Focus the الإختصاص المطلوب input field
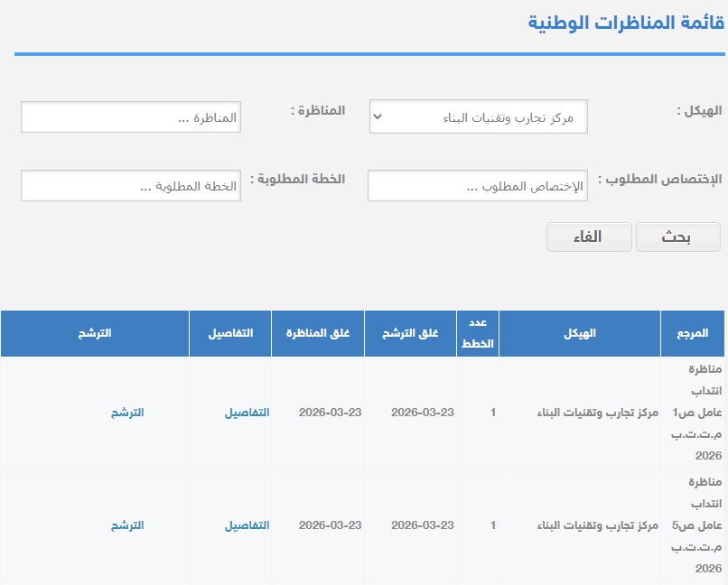Viewport: 728px width, 585px height. (478, 186)
